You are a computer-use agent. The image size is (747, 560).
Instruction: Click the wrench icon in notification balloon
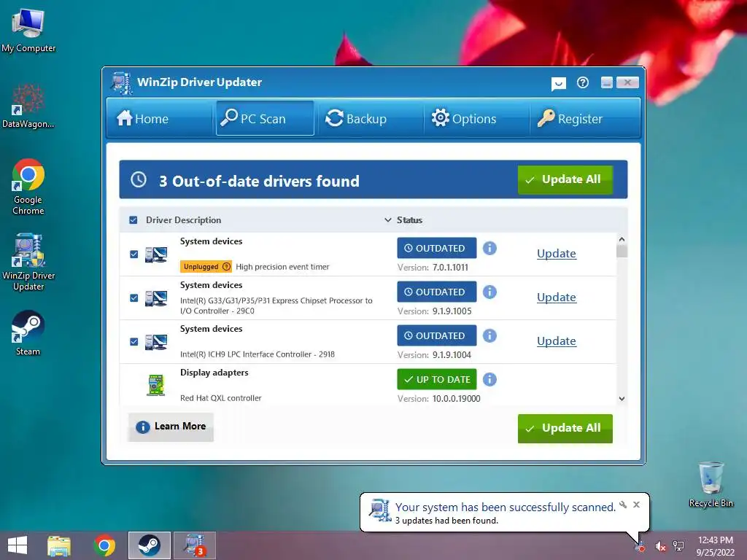point(623,505)
